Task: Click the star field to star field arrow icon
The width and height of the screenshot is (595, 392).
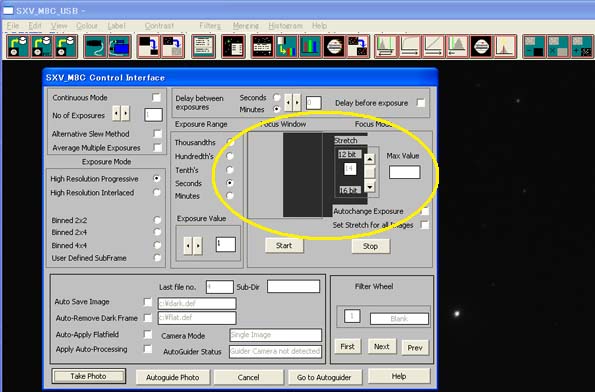Action: (x=358, y=46)
